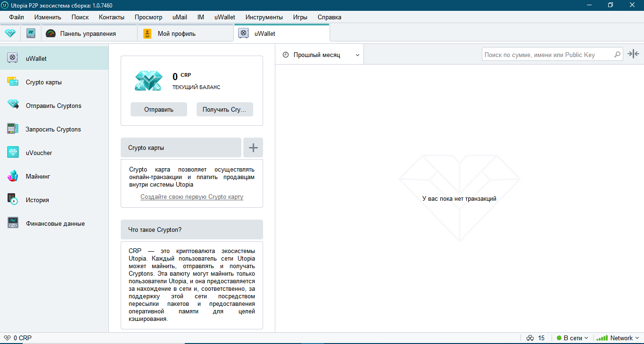Viewport: 644px width, 344px height.
Task: Open Отправить Cryptons in sidebar
Action: [54, 106]
